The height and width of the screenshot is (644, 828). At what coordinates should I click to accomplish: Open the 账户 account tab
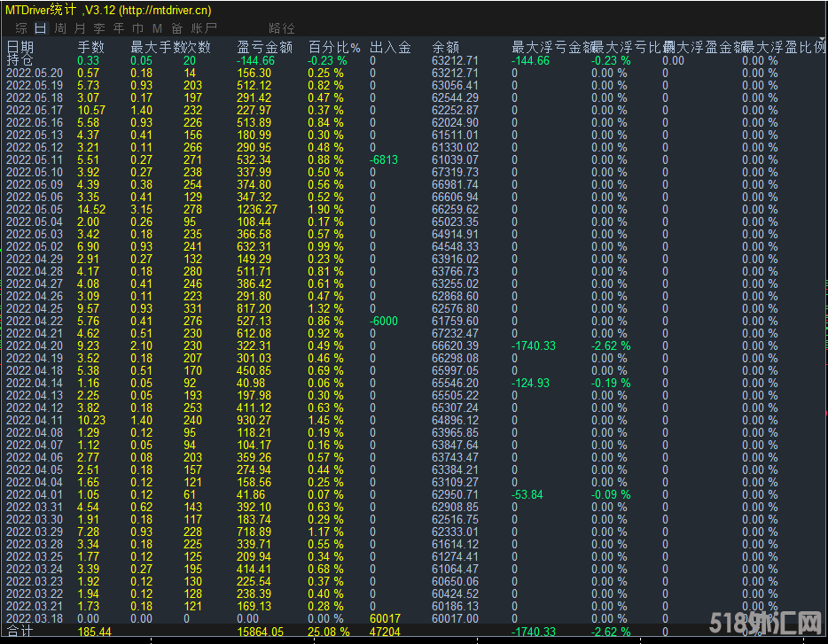(205, 28)
